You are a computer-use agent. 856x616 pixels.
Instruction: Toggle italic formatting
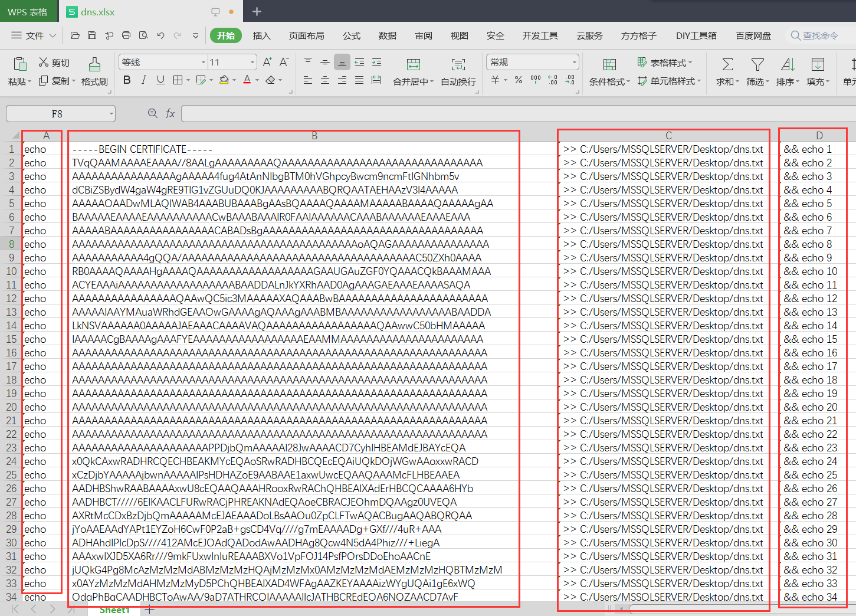(x=143, y=80)
